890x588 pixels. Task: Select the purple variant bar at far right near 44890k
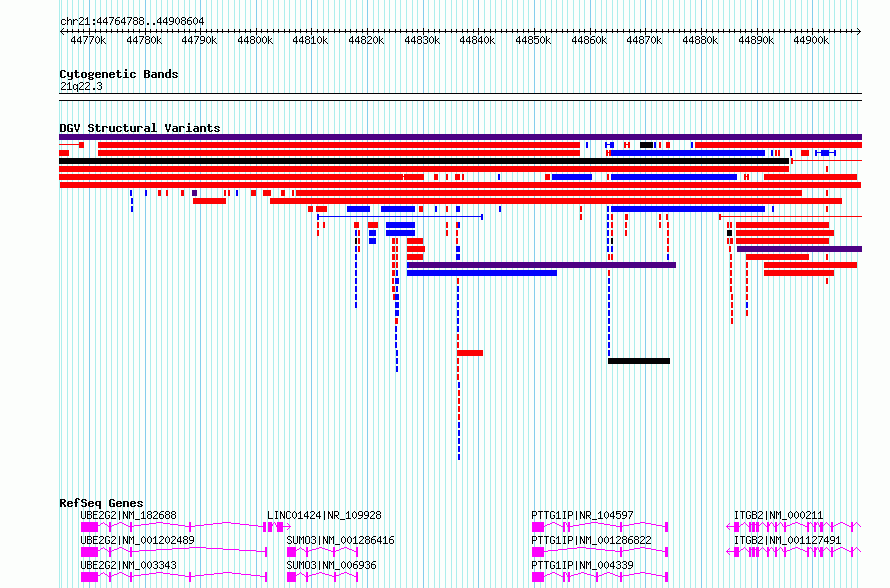799,249
